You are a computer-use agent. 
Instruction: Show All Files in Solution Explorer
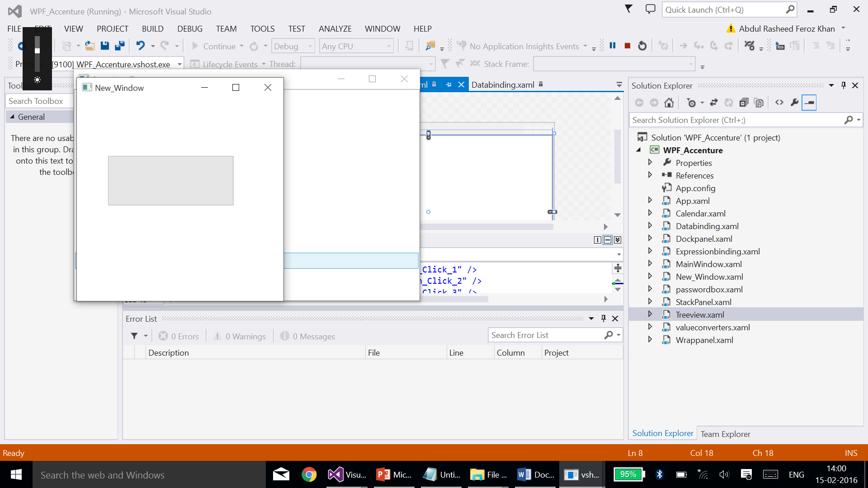tap(759, 103)
